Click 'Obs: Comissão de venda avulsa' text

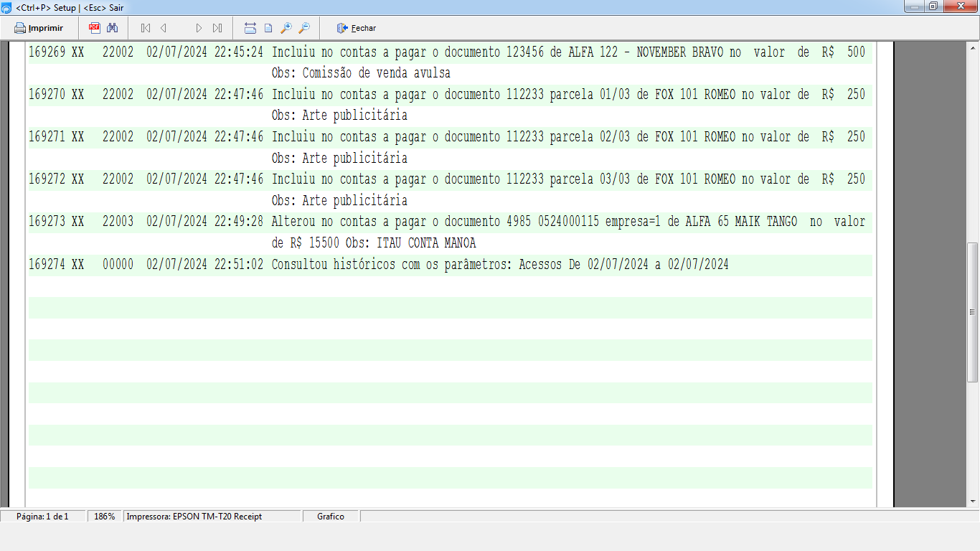pos(361,73)
